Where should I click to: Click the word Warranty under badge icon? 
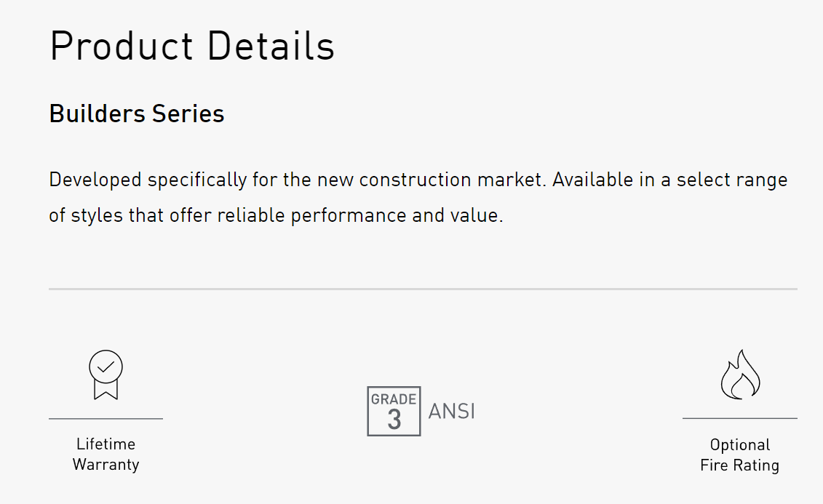(x=106, y=465)
